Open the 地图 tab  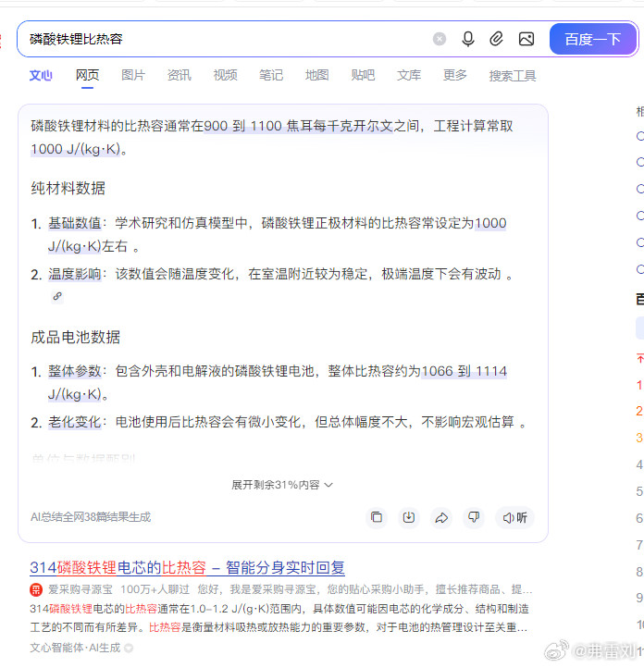(x=317, y=76)
